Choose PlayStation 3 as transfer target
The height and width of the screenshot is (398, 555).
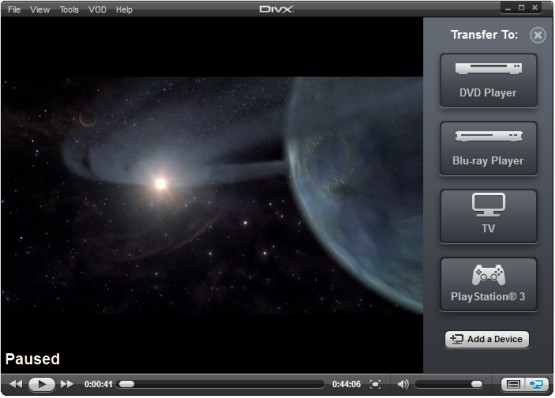488,284
